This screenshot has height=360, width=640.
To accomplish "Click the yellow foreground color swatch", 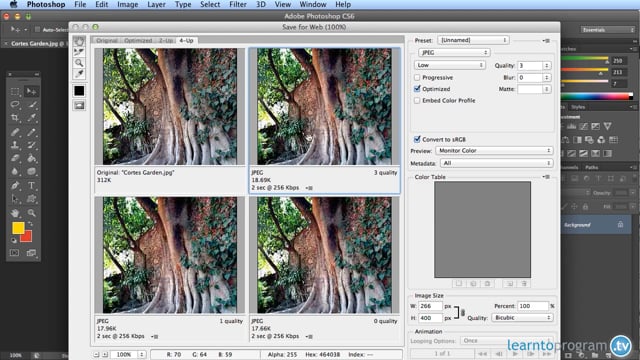I will pyautogui.click(x=18, y=228).
